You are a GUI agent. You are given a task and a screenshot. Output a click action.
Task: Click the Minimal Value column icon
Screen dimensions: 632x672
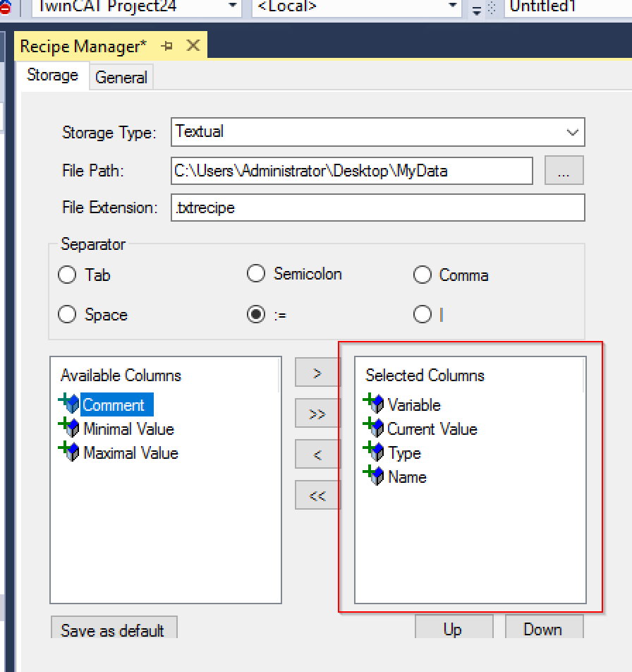point(69,428)
